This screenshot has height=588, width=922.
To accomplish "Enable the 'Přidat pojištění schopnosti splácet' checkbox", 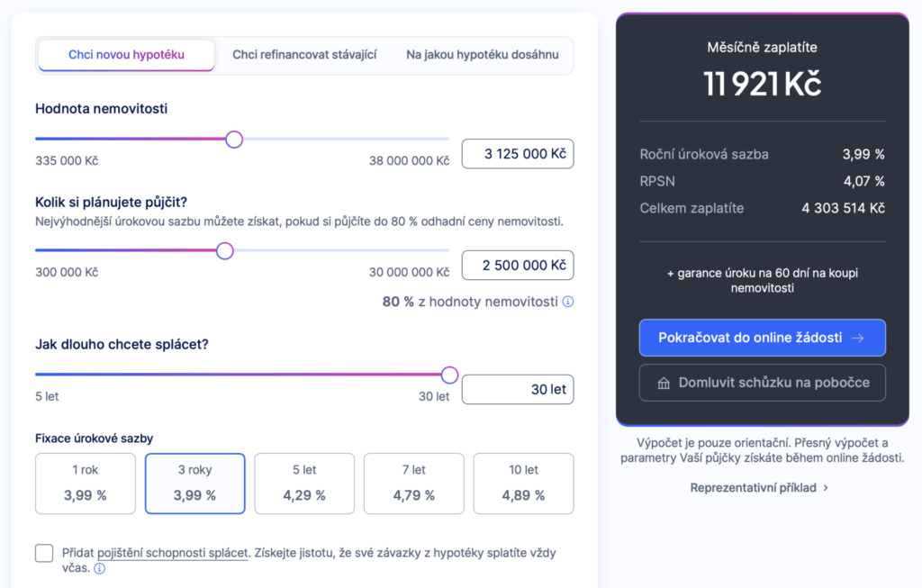I will pyautogui.click(x=44, y=553).
